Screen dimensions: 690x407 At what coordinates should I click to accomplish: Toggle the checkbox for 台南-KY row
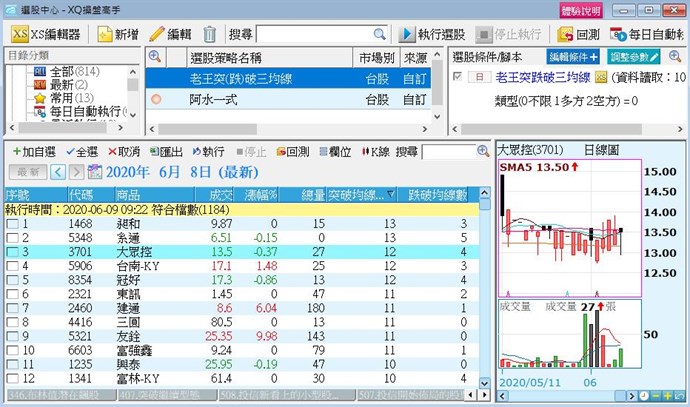[x=12, y=267]
